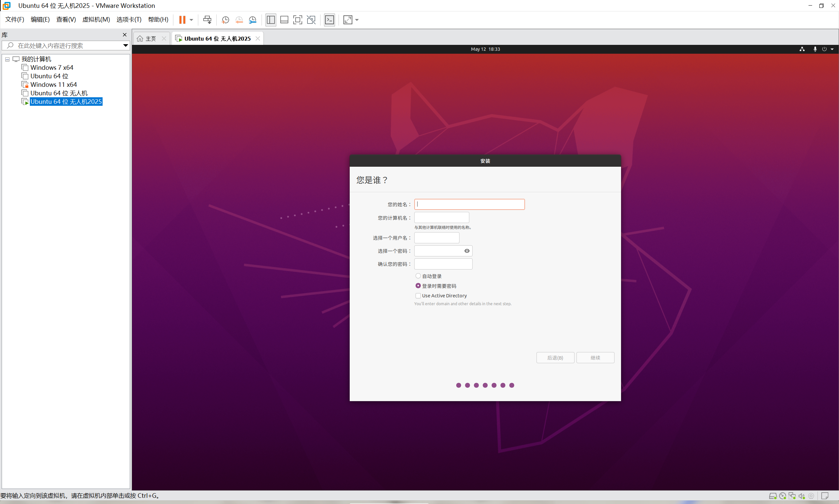Click the stretch guest display icon
Image resolution: width=839 pixels, height=504 pixels.
(x=348, y=20)
